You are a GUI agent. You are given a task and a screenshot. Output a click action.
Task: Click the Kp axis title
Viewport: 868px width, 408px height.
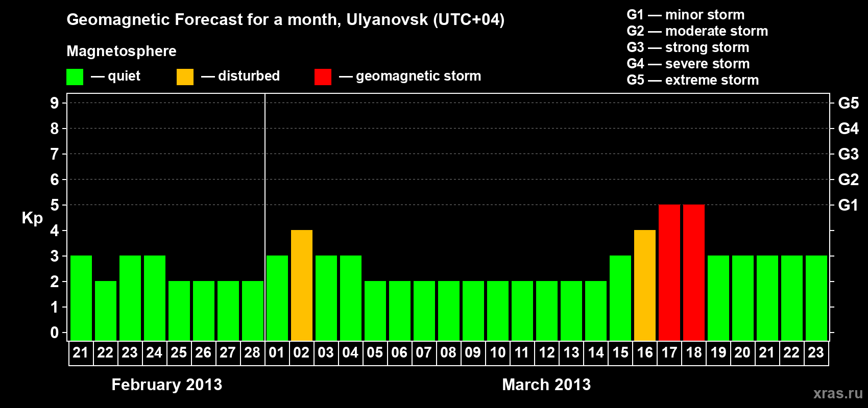(32, 218)
